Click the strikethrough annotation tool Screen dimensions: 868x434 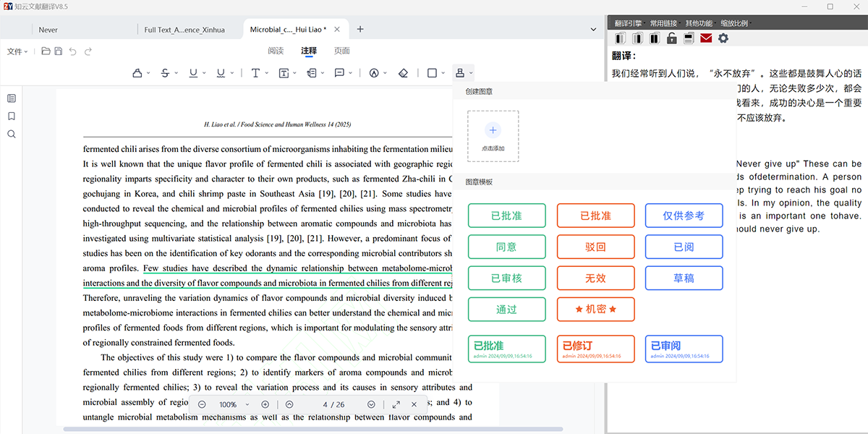[x=165, y=73]
